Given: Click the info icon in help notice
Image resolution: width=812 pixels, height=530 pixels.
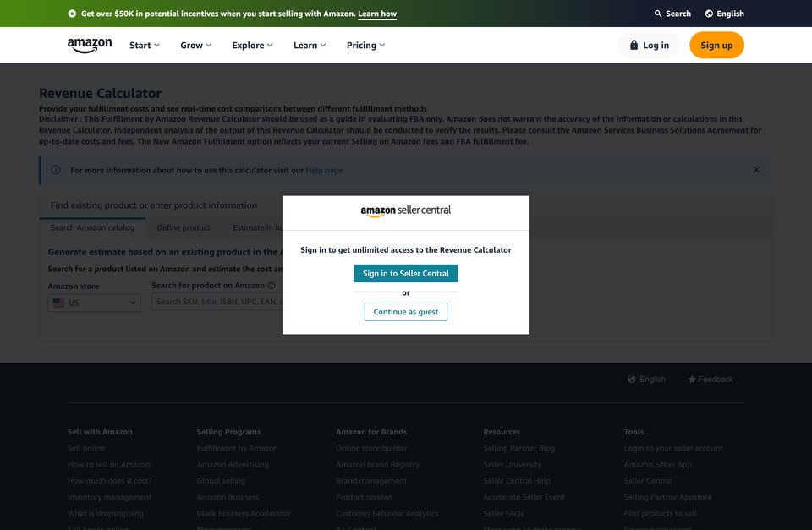Looking at the screenshot, I should click(56, 170).
